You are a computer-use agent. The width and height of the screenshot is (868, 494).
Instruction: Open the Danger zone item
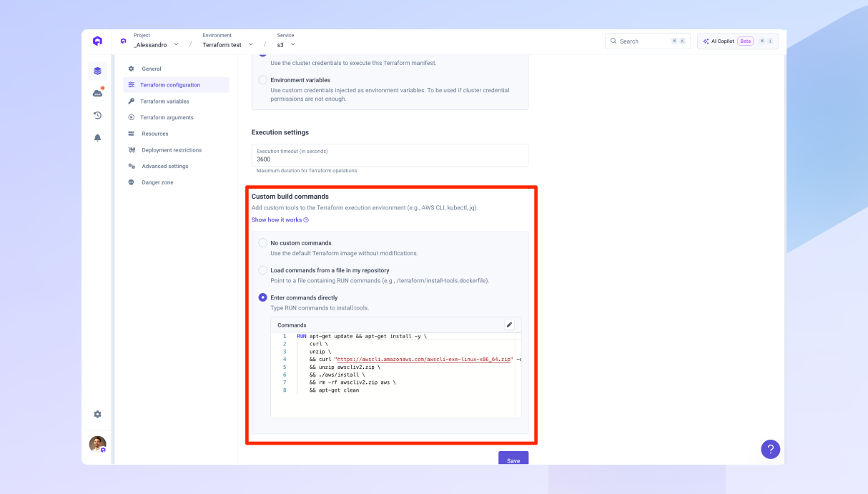[176, 182]
